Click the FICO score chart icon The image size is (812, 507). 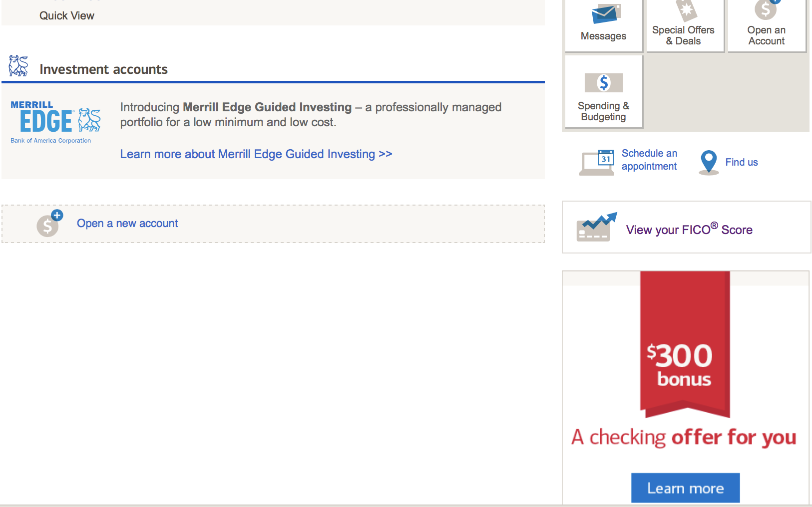tap(597, 227)
